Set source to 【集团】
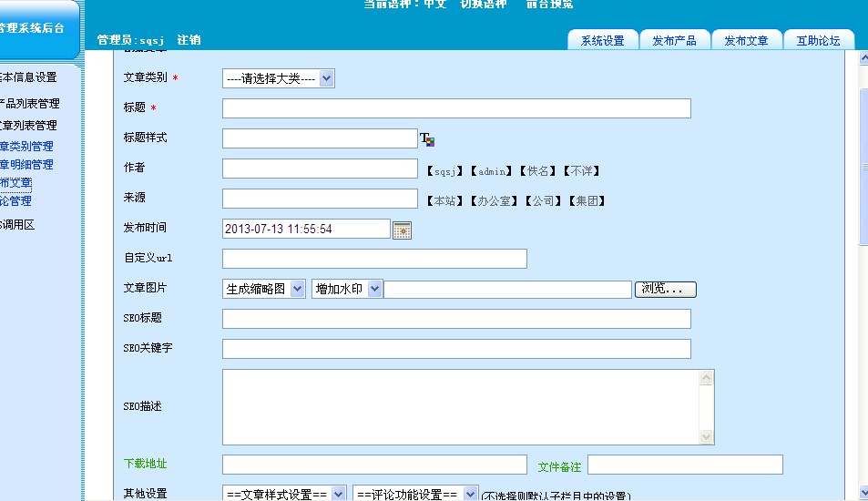 click(x=587, y=201)
